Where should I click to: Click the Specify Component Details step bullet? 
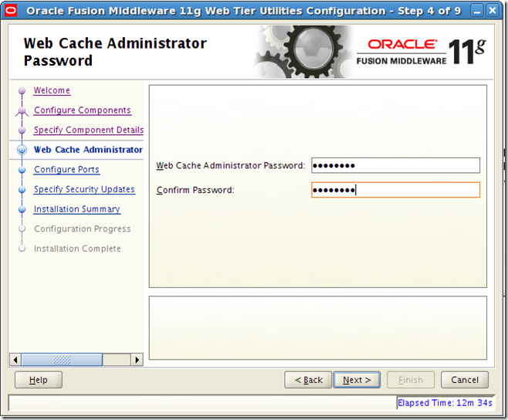point(22,130)
